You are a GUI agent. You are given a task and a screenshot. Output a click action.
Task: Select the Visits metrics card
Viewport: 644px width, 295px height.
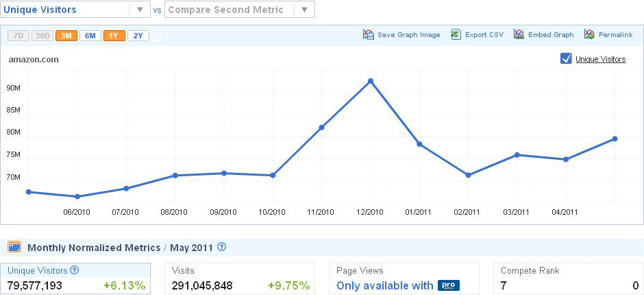pyautogui.click(x=240, y=279)
